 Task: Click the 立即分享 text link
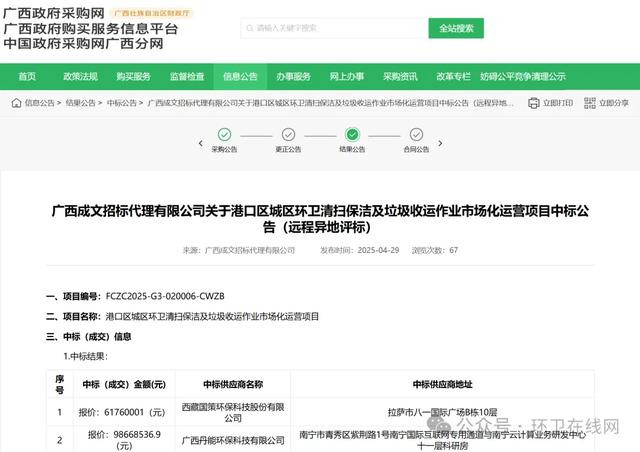pyautogui.click(x=614, y=103)
